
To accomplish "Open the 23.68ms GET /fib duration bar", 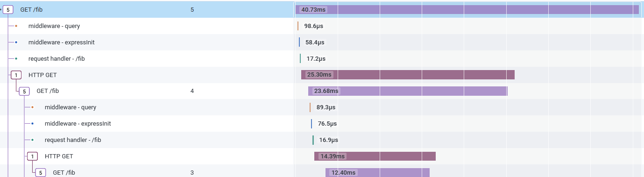I will click(x=408, y=91).
